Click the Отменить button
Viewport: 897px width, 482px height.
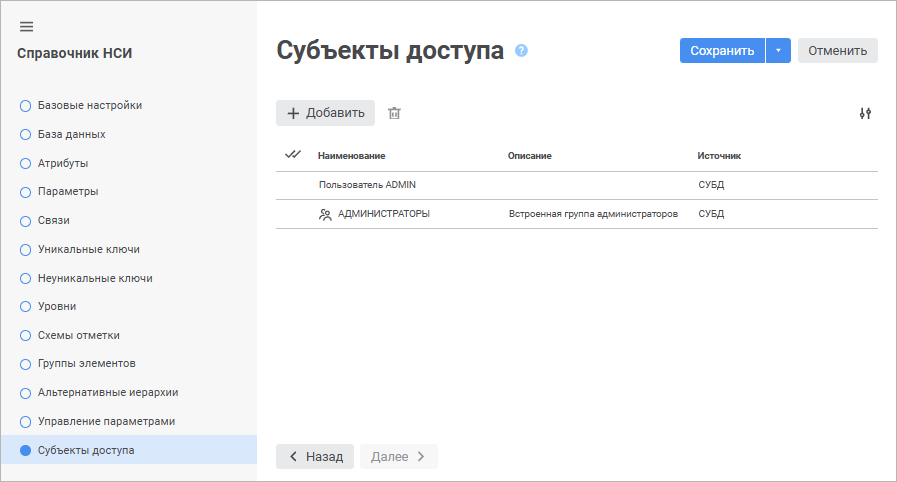click(838, 51)
